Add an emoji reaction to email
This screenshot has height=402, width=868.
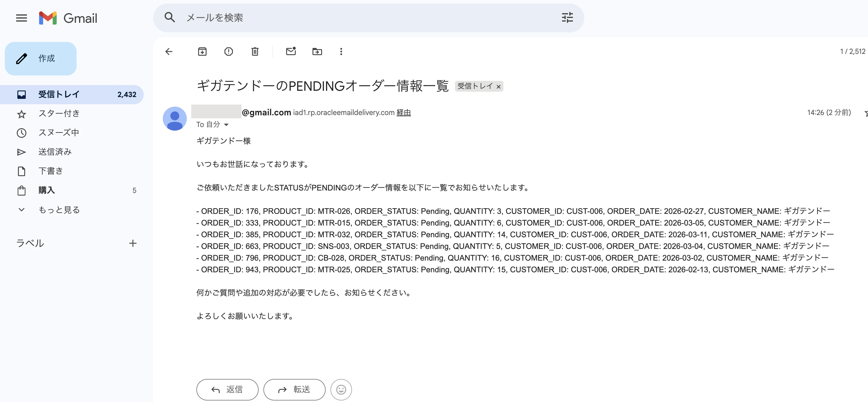pyautogui.click(x=341, y=389)
